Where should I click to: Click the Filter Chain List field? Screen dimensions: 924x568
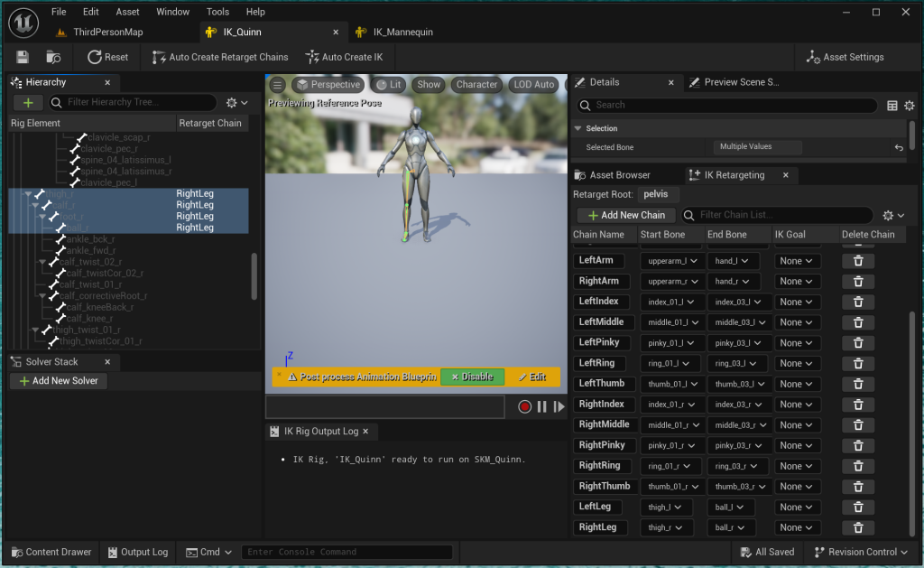tap(777, 215)
